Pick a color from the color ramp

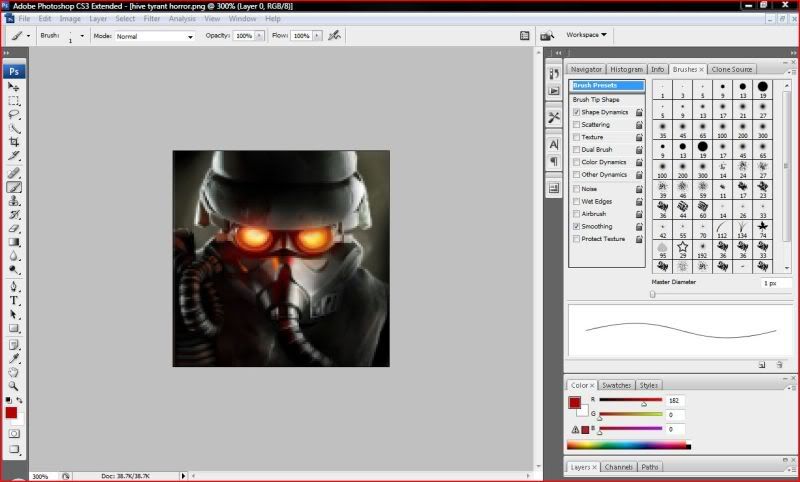pos(629,445)
